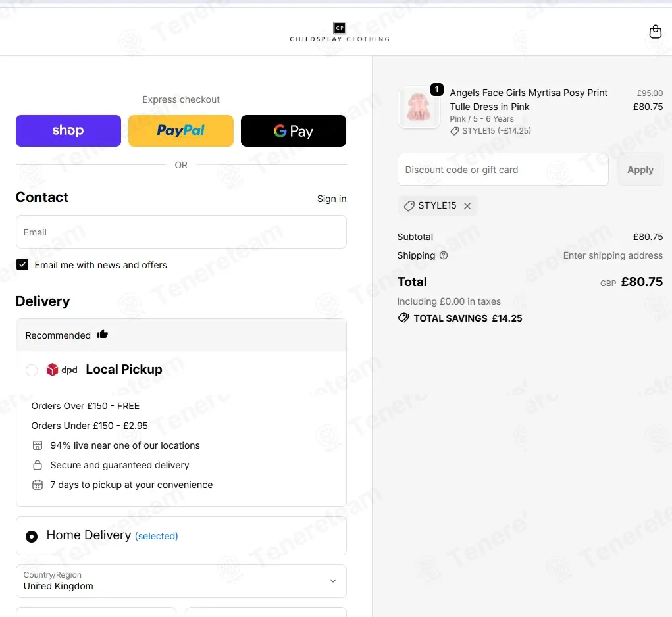This screenshot has height=617, width=672.
Task: Click the Total Savings tag icon
Action: (x=403, y=318)
